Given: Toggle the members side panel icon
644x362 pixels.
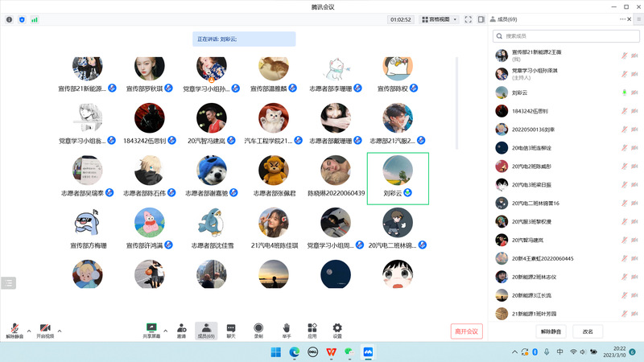Looking at the screenshot, I should [481, 19].
